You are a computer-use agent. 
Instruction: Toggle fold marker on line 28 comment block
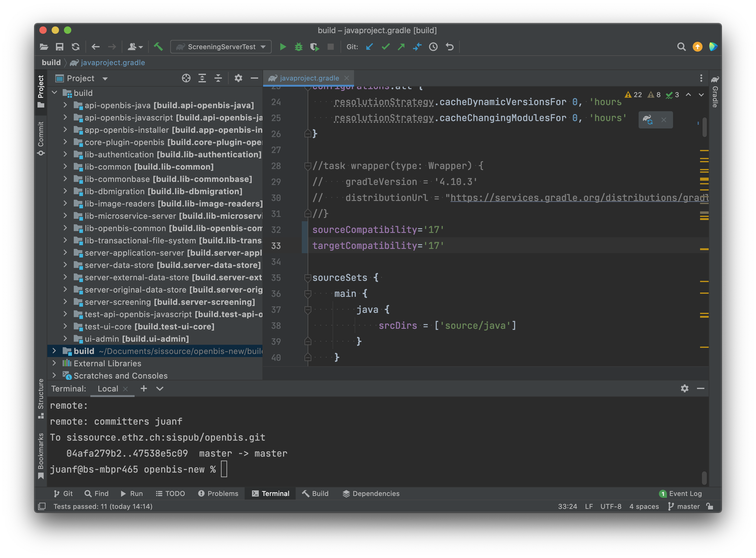tap(308, 166)
